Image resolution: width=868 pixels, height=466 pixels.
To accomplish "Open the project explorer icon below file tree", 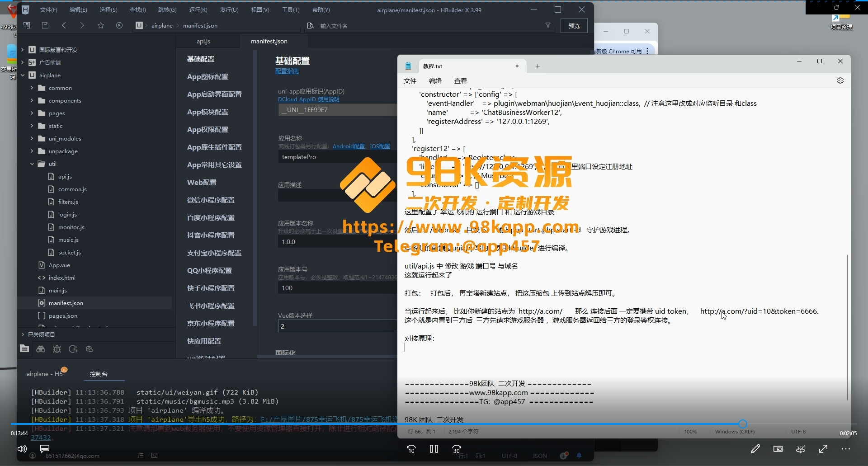I will pos(24,348).
